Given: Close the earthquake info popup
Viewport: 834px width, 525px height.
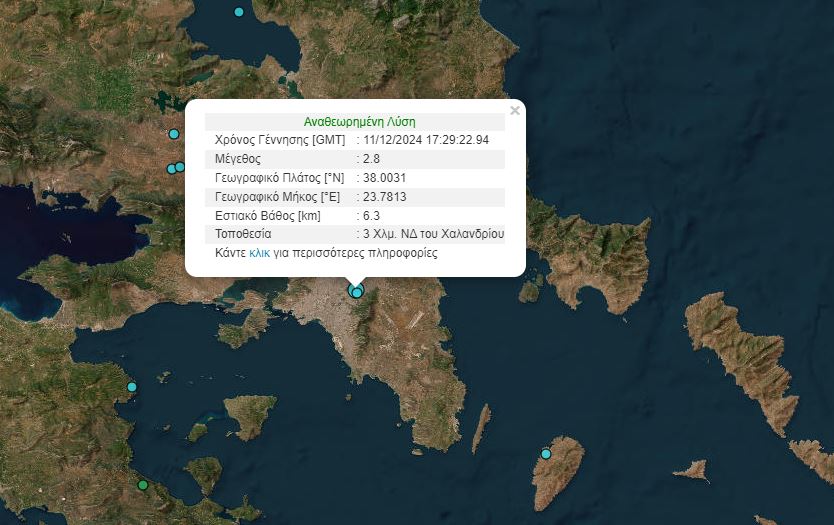Looking at the screenshot, I should coord(515,111).
